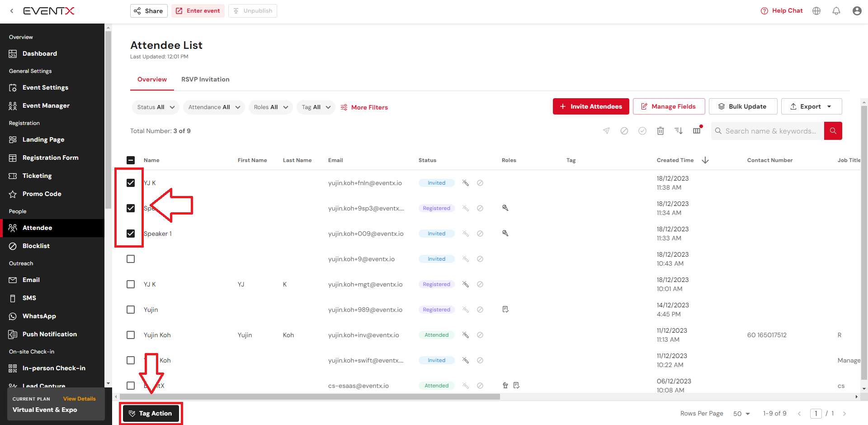Select the Yujin Koh row checkbox

(x=131, y=335)
